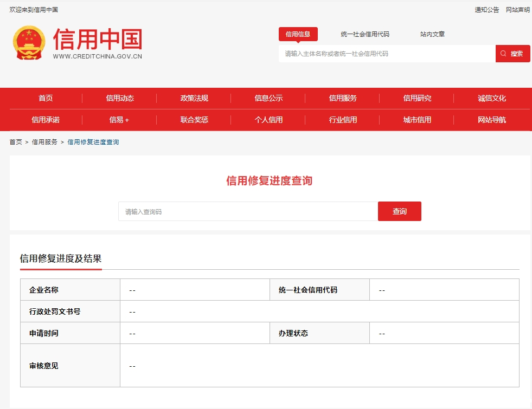The width and height of the screenshot is (532, 409).
Task: Open 网站导航 site navigation
Action: click(x=492, y=120)
